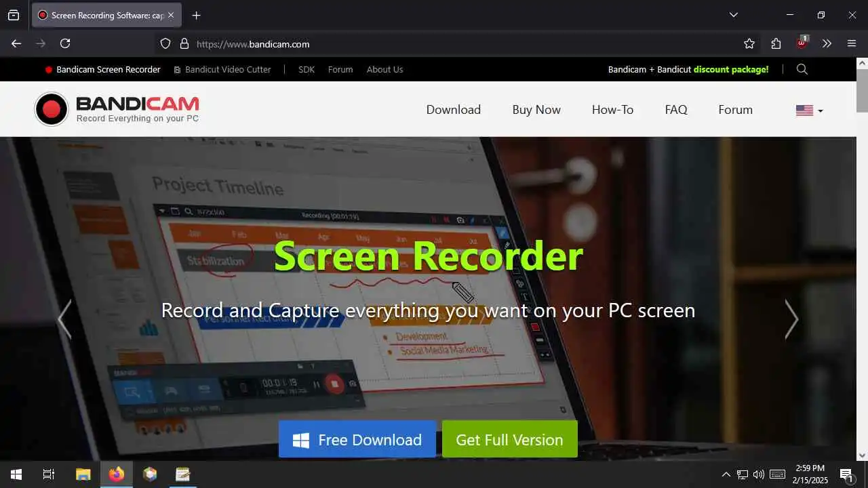Close the Screen Recording Software browser tab
The width and height of the screenshot is (868, 488).
click(x=170, y=15)
